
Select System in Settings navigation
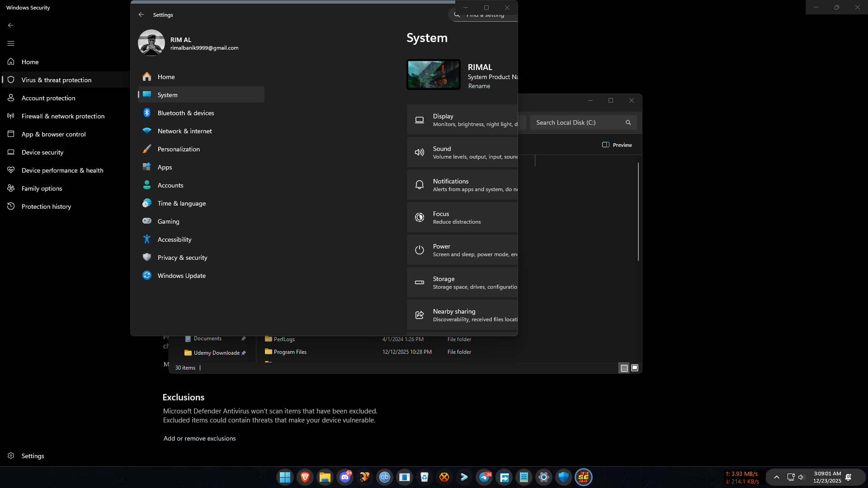201,95
